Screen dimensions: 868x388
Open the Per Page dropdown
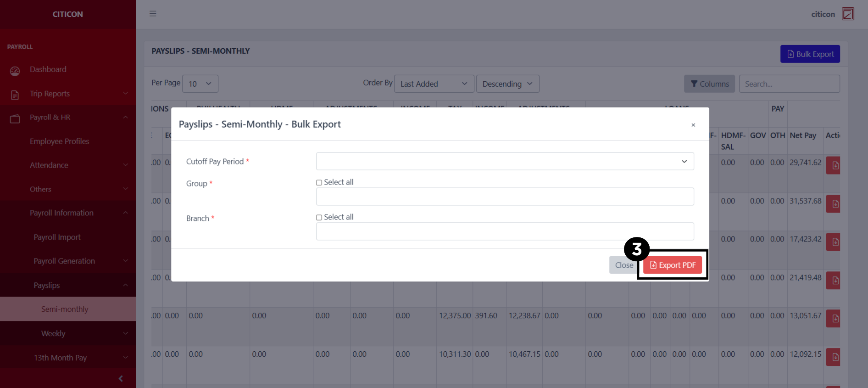click(200, 84)
